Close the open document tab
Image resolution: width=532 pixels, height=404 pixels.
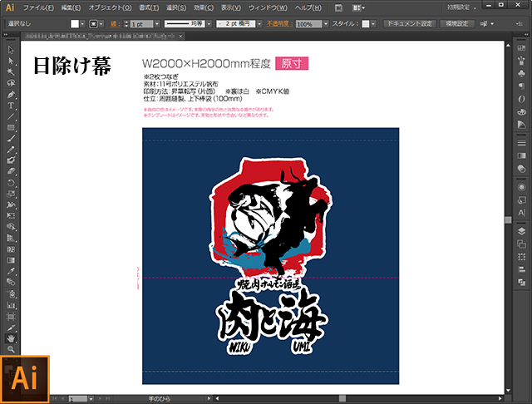[181, 36]
